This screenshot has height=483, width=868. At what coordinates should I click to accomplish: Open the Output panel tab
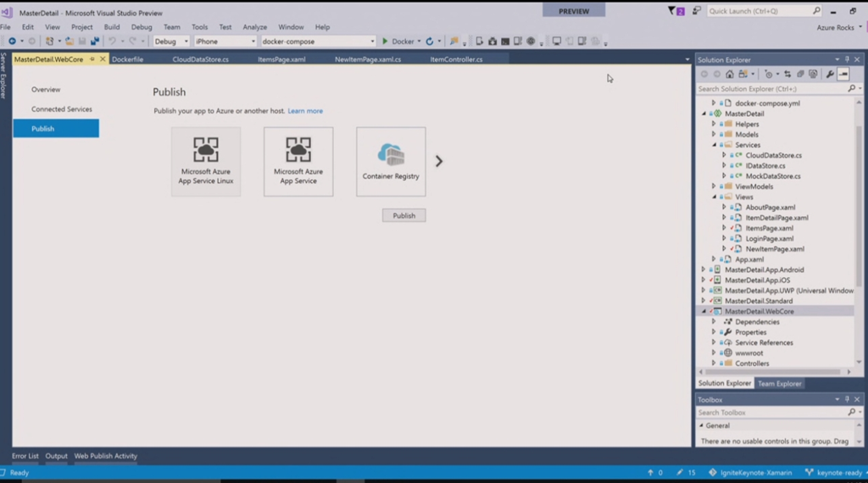tap(57, 456)
